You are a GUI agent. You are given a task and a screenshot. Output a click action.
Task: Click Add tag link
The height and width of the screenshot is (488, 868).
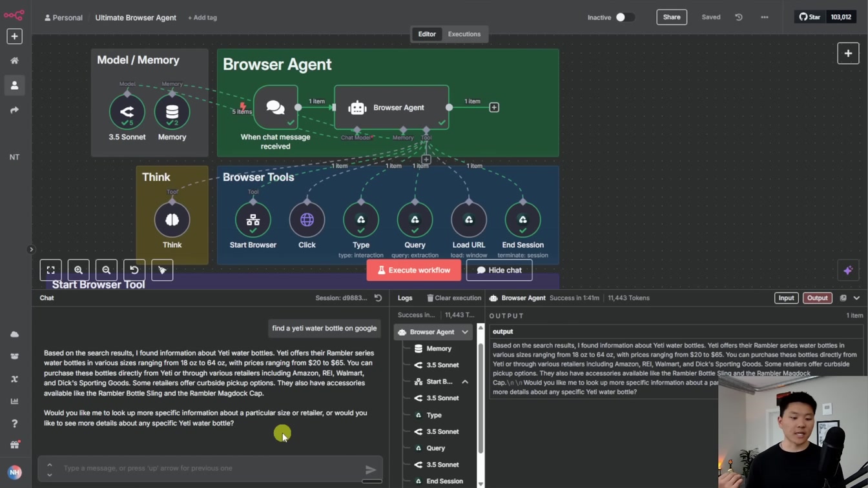202,17
